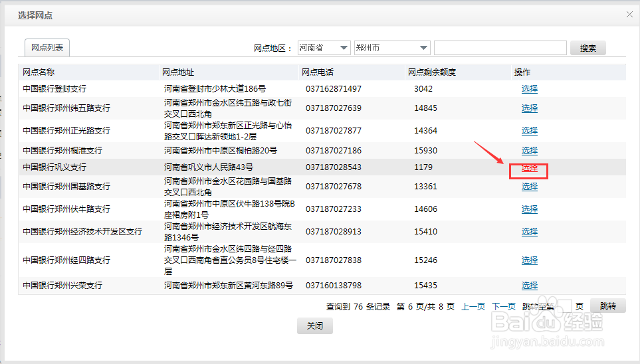Click remaining quota value 13361

(426, 187)
